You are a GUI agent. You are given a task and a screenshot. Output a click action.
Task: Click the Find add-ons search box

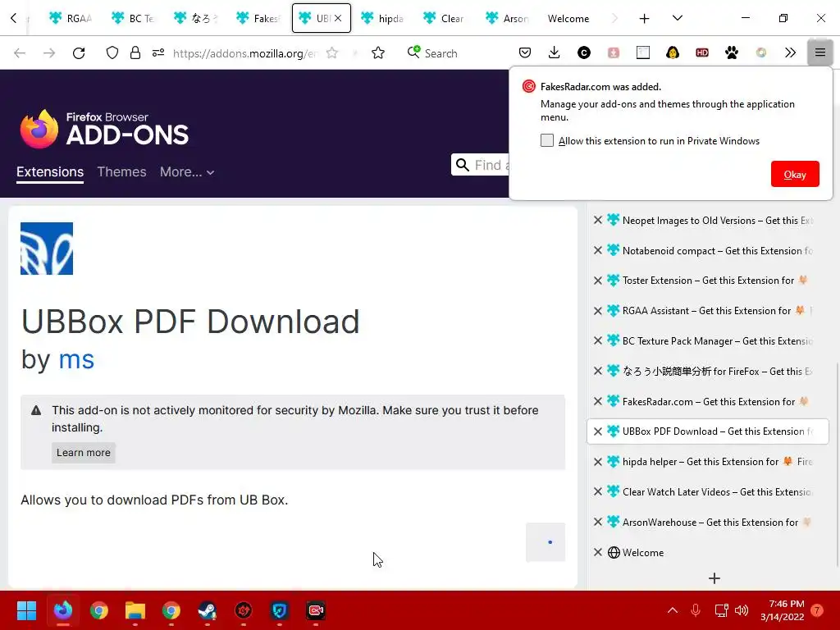click(x=481, y=165)
